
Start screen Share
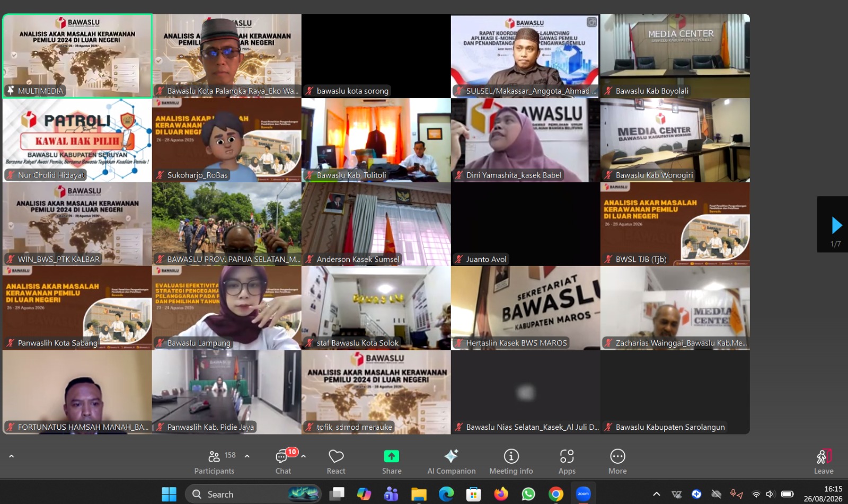click(392, 462)
